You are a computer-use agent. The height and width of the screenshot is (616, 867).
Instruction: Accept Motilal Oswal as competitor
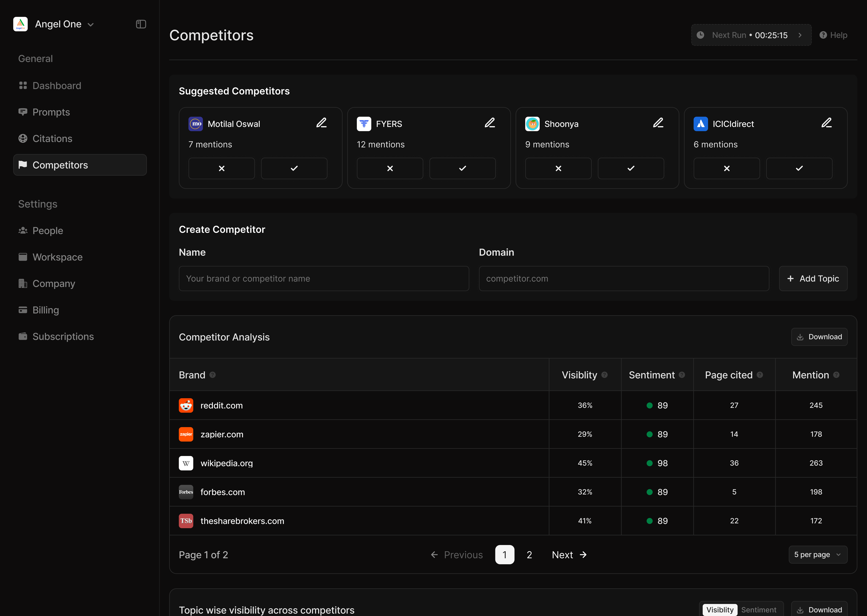294,168
